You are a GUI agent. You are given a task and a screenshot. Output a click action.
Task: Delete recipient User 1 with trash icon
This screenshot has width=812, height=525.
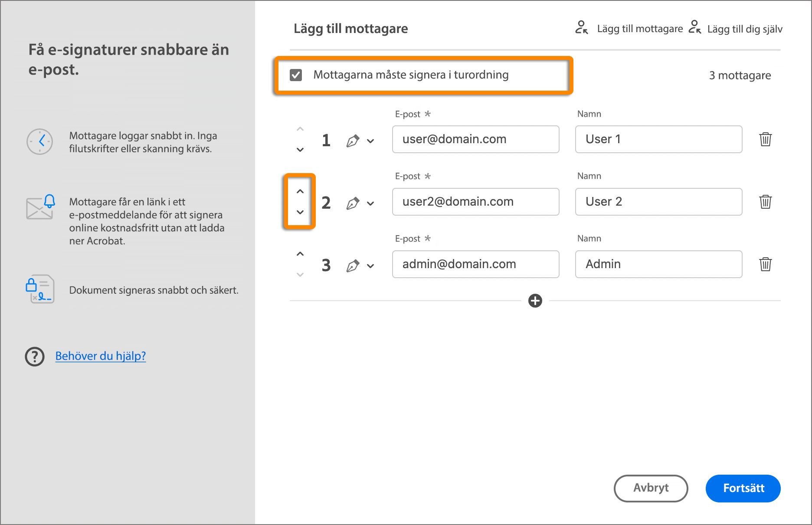click(766, 139)
